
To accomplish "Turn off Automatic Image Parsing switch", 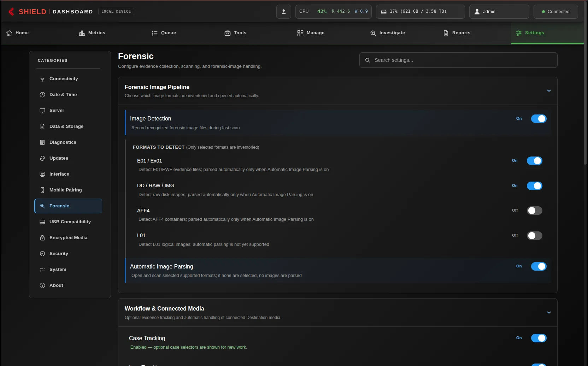I will coord(539,266).
